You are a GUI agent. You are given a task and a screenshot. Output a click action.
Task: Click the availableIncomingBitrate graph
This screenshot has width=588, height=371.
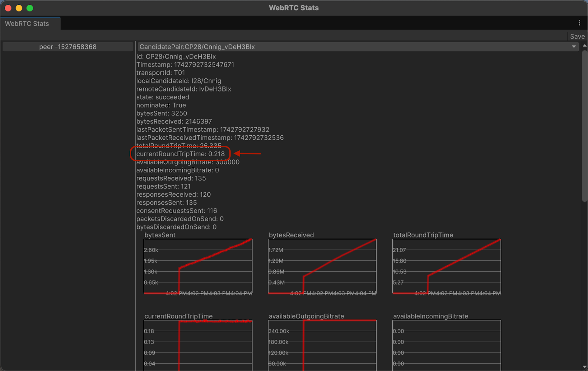pos(447,345)
